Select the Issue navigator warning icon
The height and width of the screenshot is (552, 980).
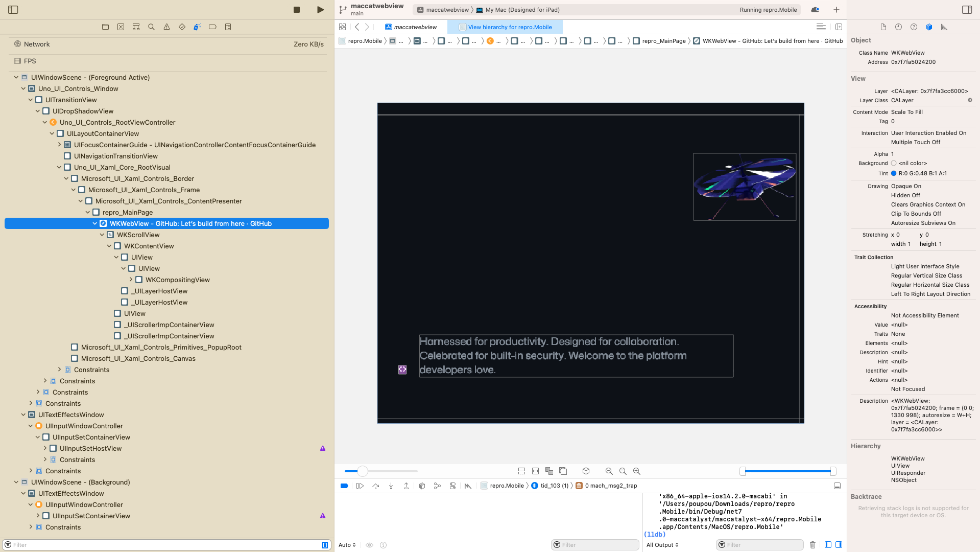(166, 27)
